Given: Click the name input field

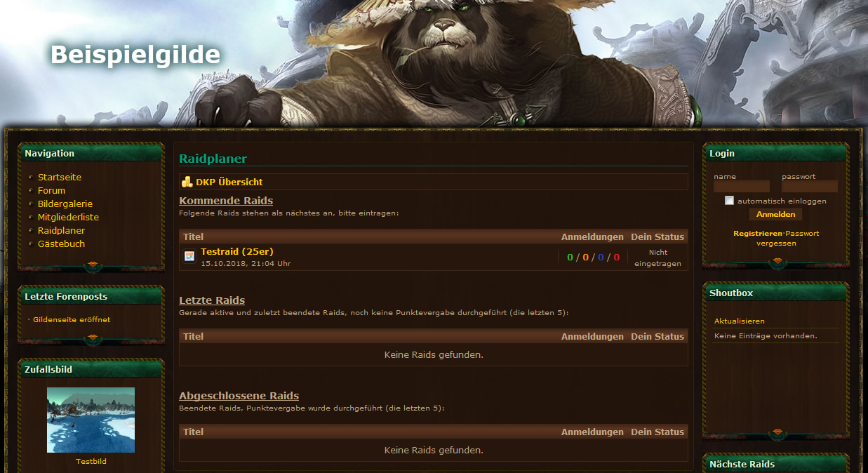Looking at the screenshot, I should pyautogui.click(x=742, y=187).
